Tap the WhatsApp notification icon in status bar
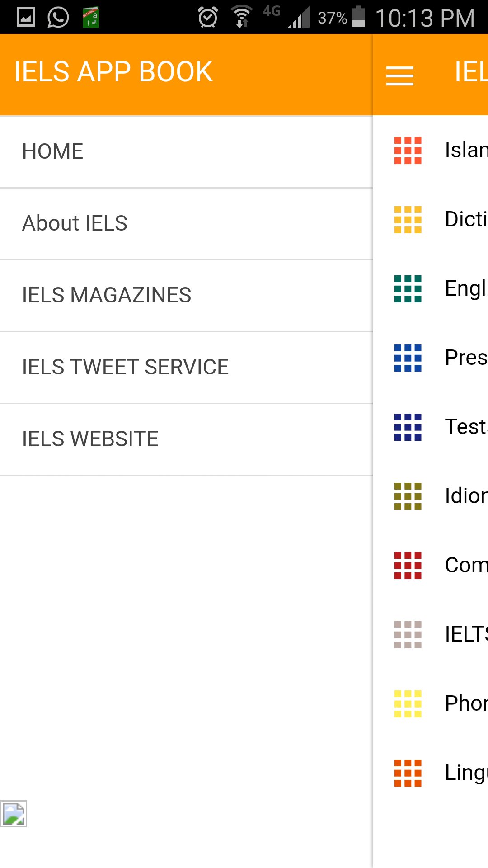Viewport: 488px width, 868px height. [x=58, y=18]
